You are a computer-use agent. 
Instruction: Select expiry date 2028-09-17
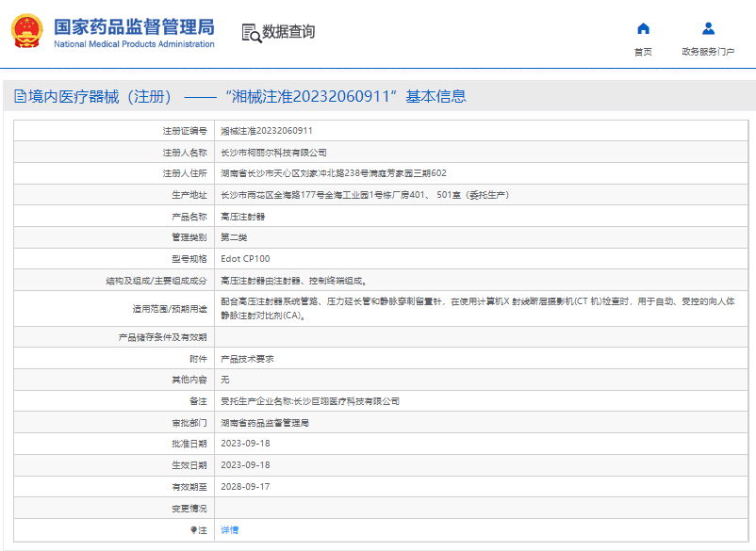245,486
